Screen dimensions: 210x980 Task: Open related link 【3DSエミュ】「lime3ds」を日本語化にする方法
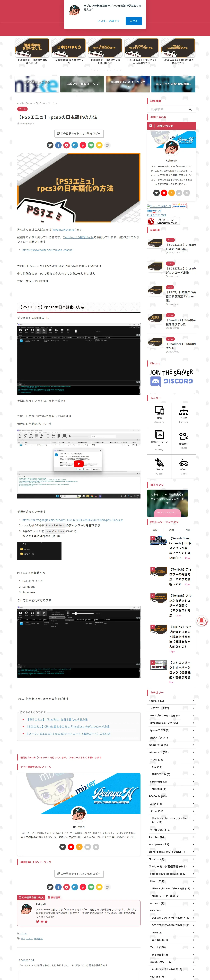[x=57, y=719]
